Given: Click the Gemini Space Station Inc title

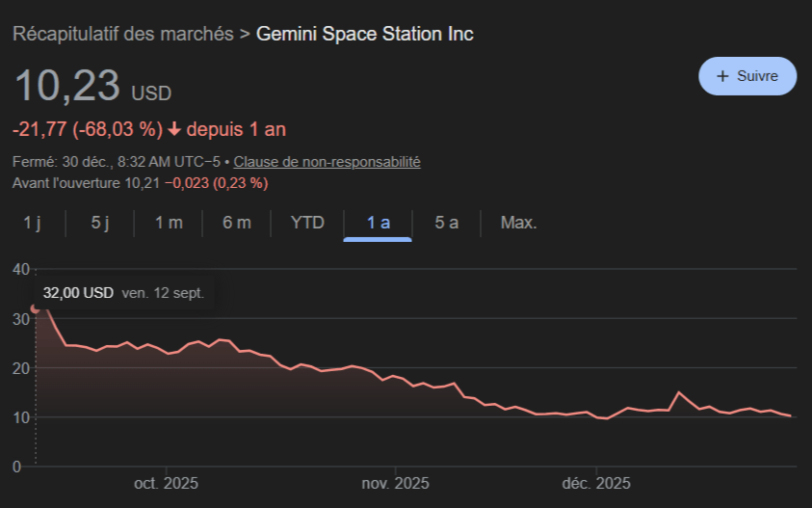Looking at the screenshot, I should [364, 34].
